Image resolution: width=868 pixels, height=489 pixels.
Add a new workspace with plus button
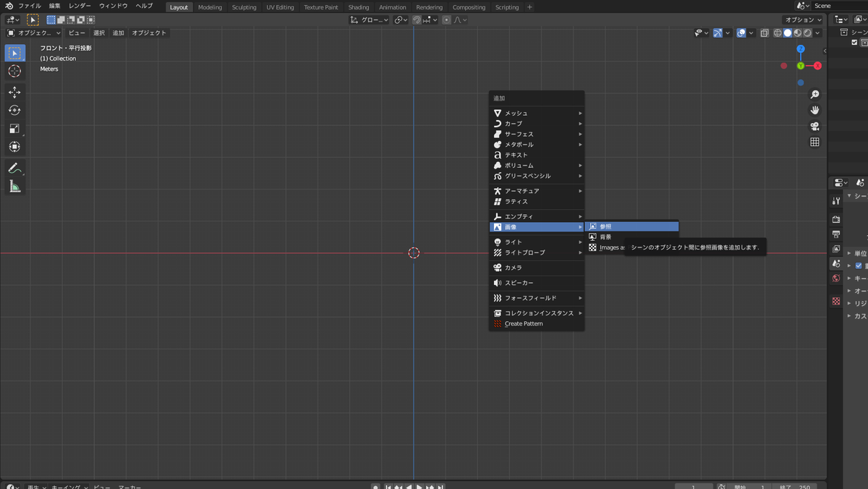[529, 7]
